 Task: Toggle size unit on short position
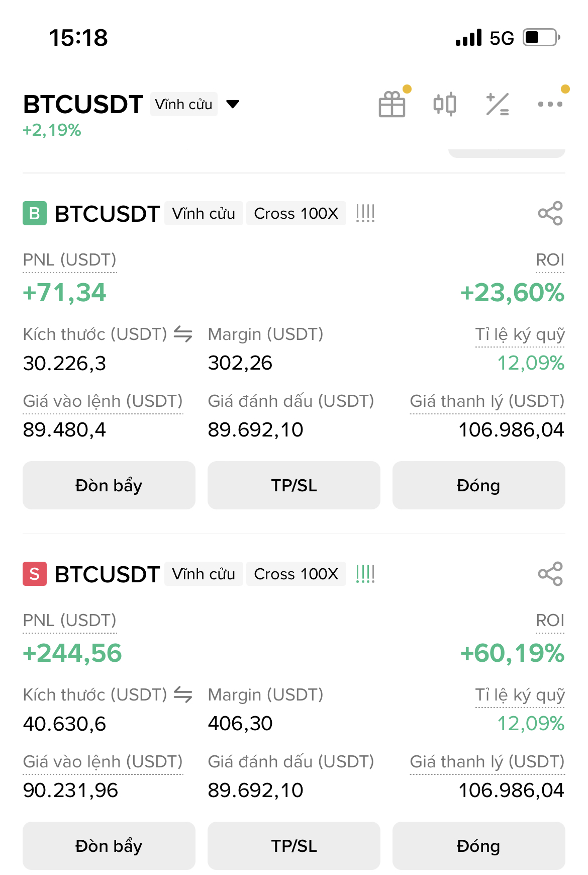tap(183, 694)
